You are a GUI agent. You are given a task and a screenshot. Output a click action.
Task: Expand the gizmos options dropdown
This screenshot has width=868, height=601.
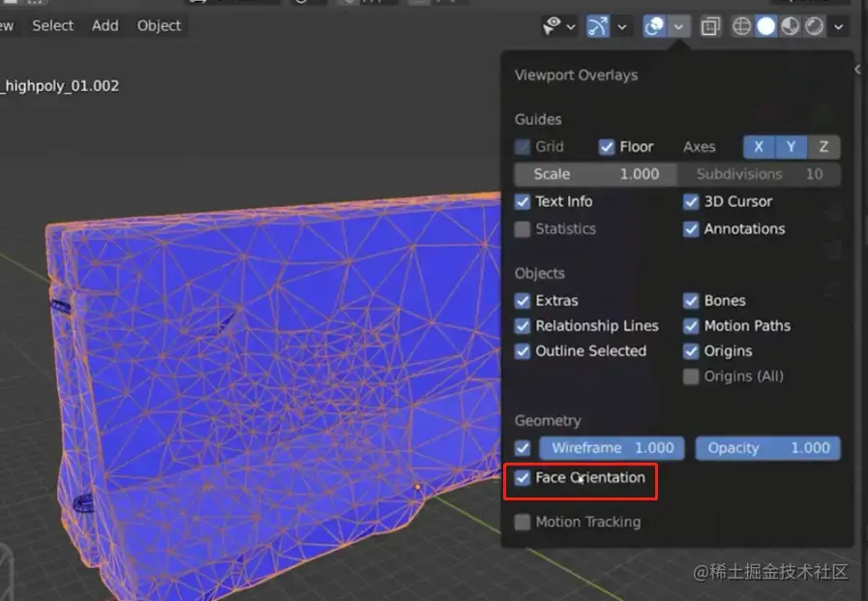coord(622,26)
